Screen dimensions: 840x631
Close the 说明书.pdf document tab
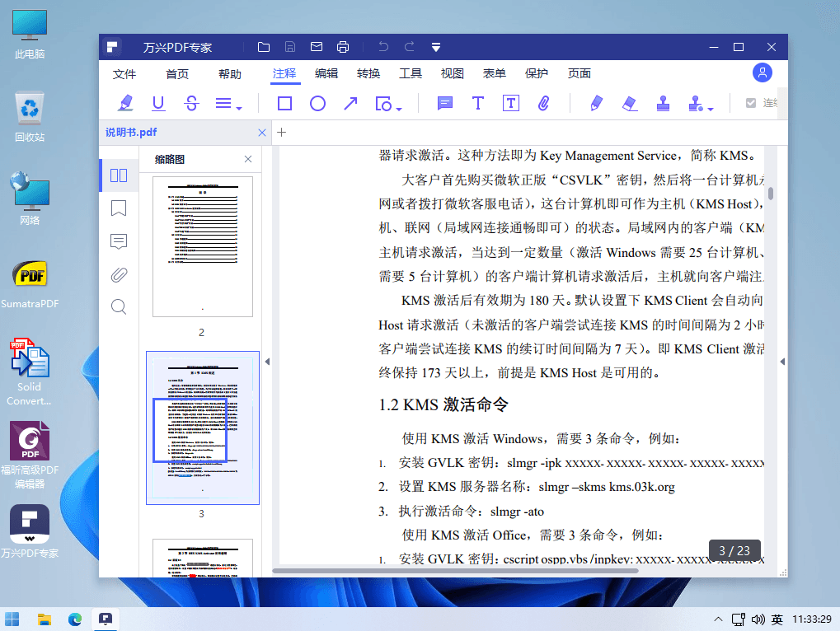[x=262, y=132]
